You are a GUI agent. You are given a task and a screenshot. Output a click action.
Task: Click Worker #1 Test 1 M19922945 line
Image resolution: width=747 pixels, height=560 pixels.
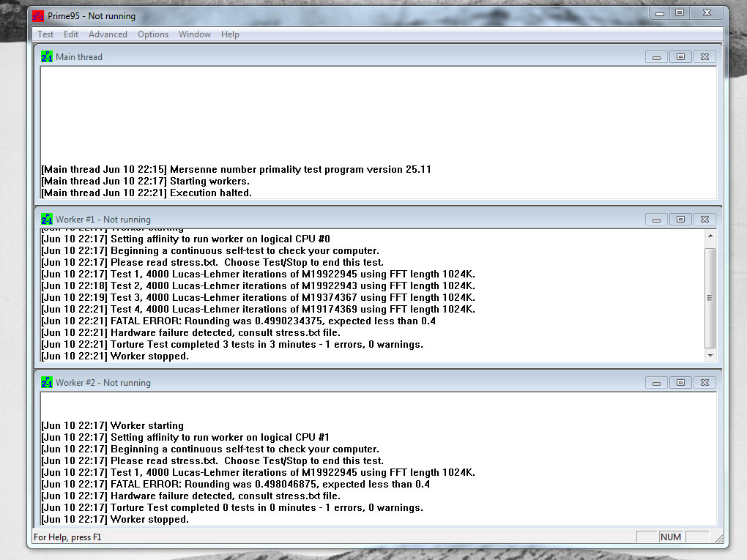[x=259, y=275]
